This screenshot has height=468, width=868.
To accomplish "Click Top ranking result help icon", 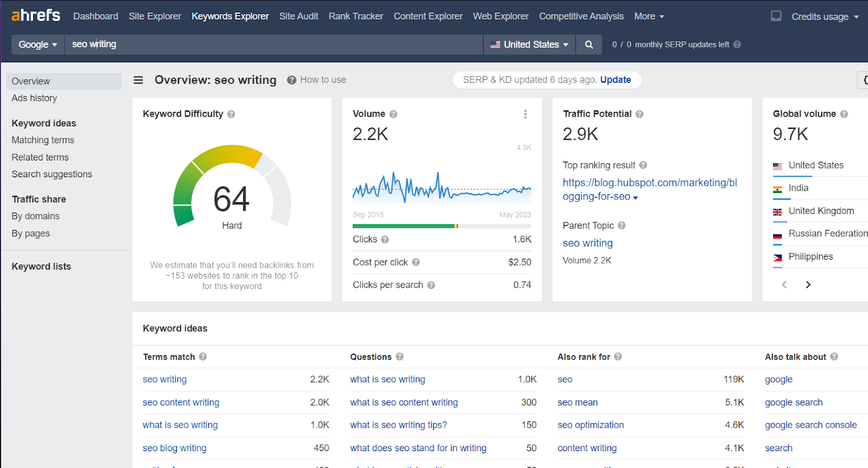I will (643, 165).
